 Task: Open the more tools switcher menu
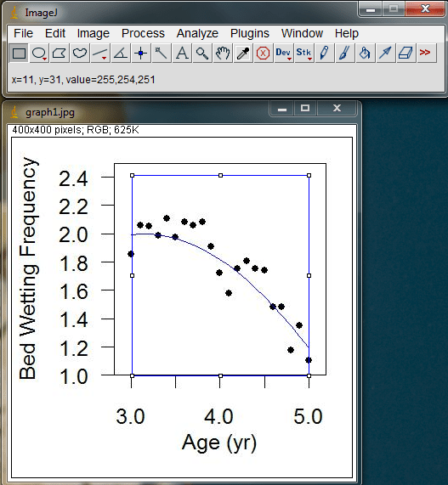tap(426, 54)
